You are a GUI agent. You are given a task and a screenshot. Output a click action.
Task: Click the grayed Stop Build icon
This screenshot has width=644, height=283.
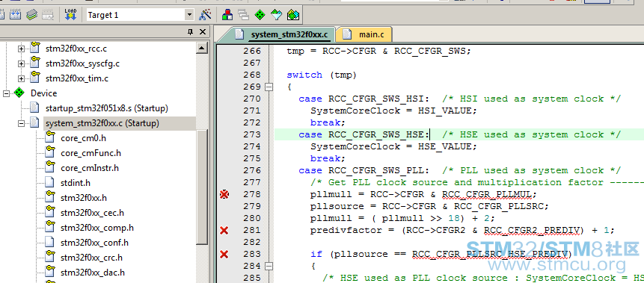48,15
